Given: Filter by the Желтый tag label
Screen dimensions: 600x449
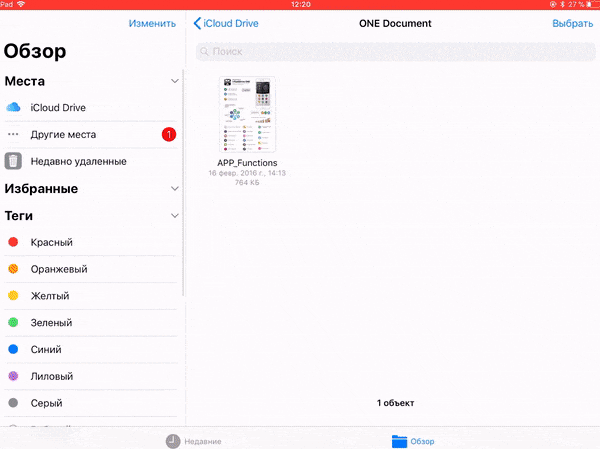Looking at the screenshot, I should pos(50,296).
